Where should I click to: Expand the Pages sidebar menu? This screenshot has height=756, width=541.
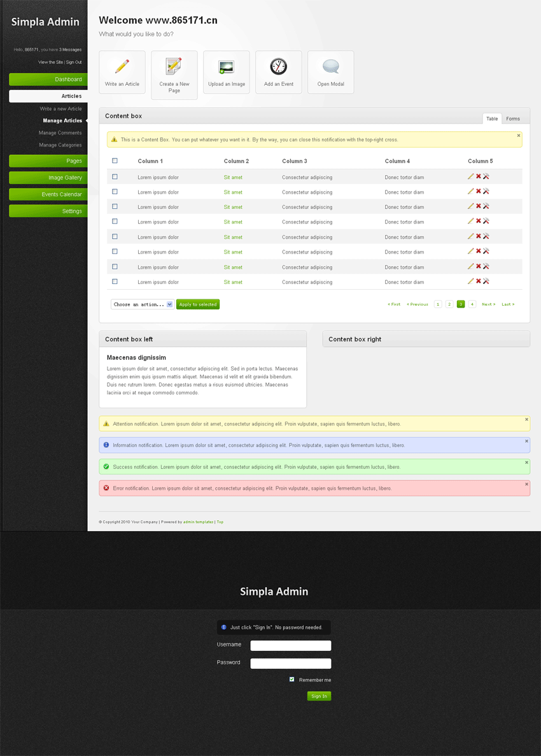point(48,161)
